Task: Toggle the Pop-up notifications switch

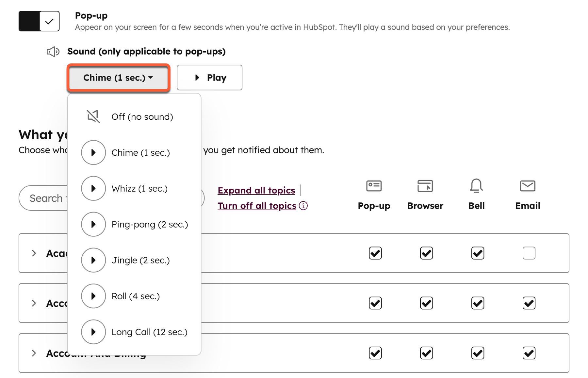Action: pos(39,21)
